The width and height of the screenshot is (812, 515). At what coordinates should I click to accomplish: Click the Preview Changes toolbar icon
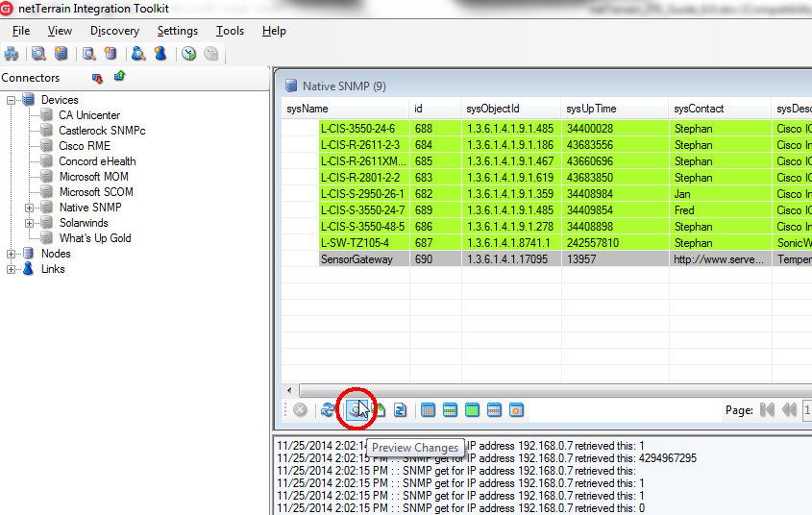(x=355, y=410)
